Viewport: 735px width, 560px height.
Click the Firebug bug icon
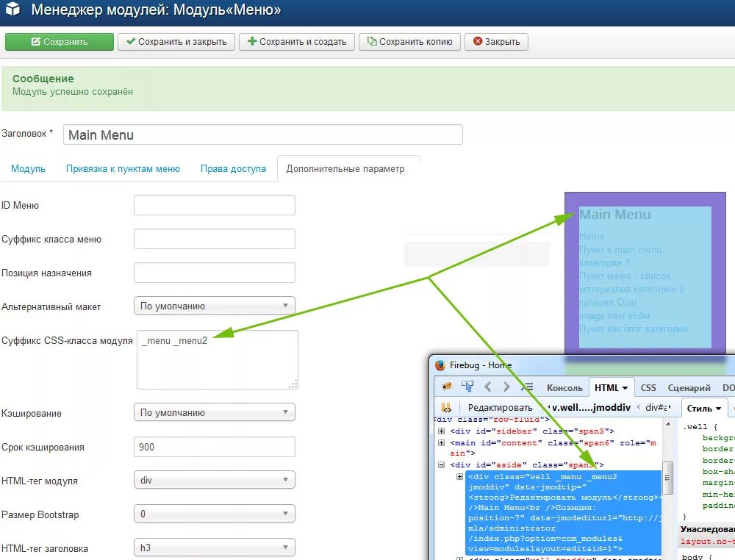447,387
